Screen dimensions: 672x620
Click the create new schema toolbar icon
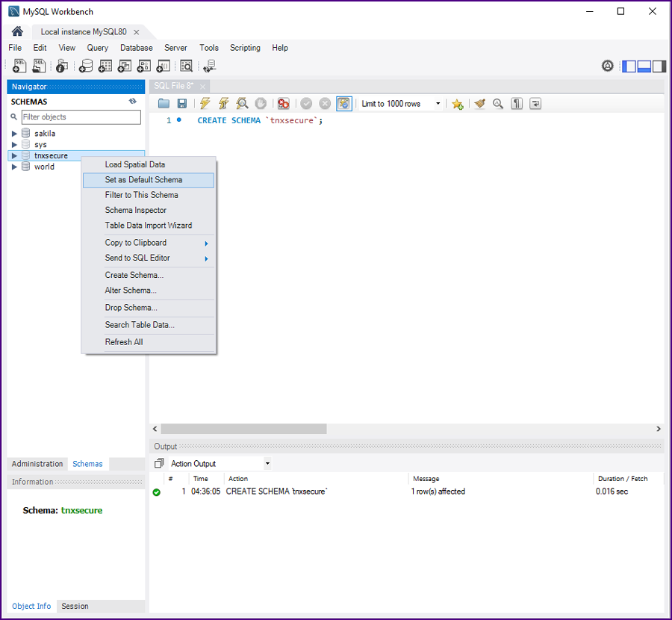tap(86, 66)
